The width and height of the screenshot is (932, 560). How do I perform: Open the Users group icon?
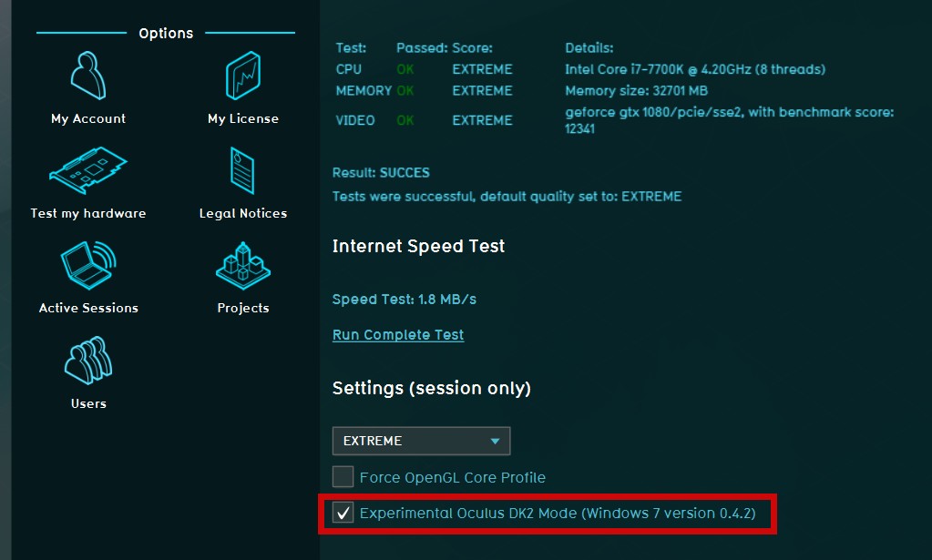pos(88,361)
